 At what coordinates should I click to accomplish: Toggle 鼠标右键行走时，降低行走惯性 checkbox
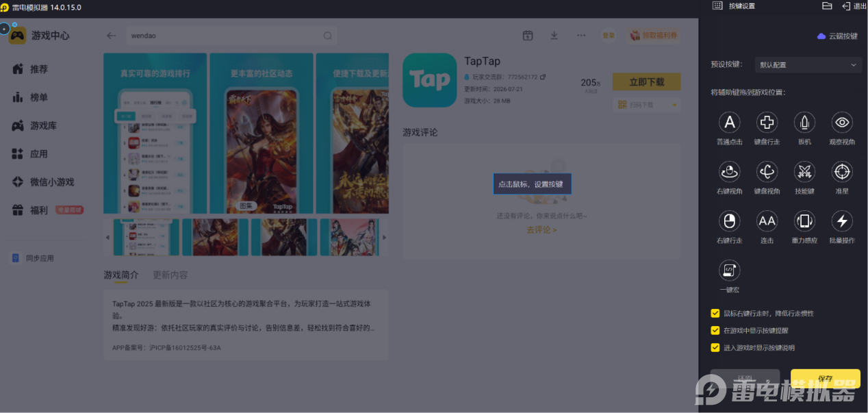pyautogui.click(x=715, y=314)
